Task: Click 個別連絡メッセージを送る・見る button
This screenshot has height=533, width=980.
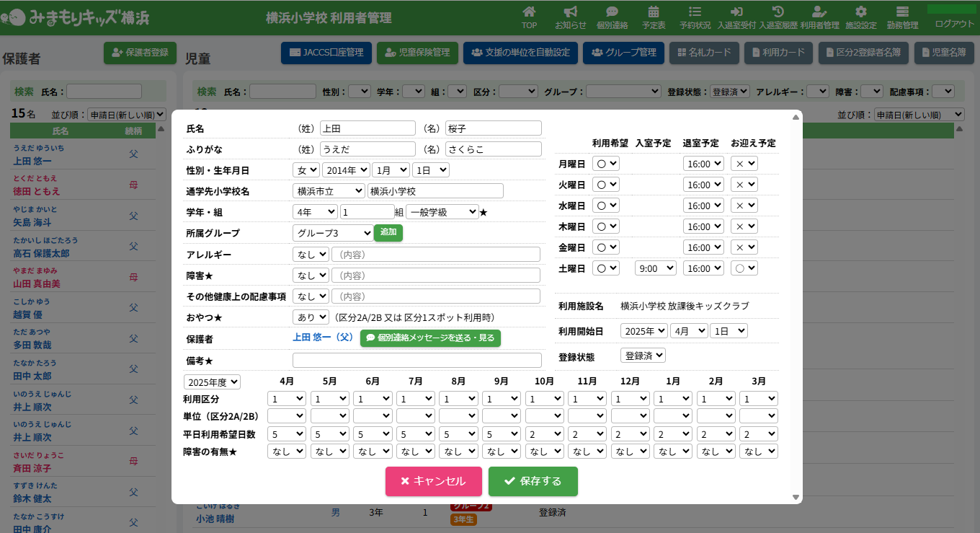Action: (x=430, y=338)
